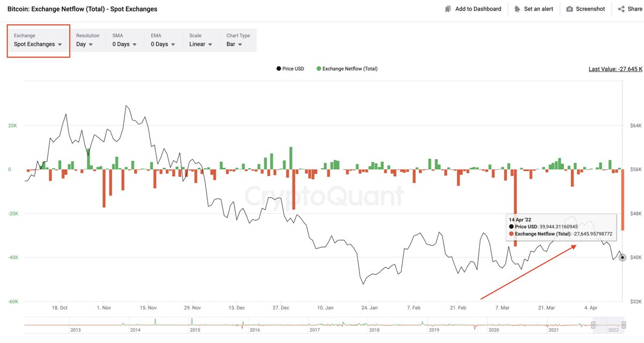Screen dimensions: 644x343
Task: Open the Chart Type Bar dropdown
Action: 238,40
